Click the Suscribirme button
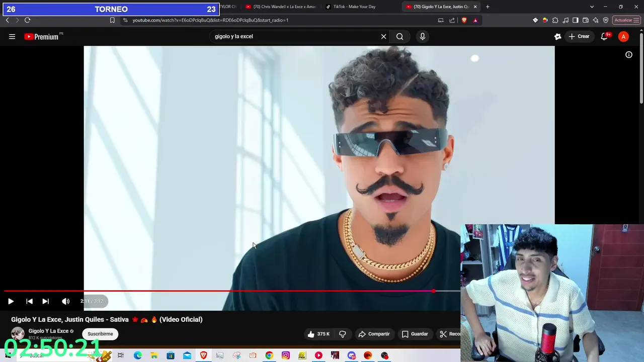This screenshot has width=644, height=362. (100, 334)
